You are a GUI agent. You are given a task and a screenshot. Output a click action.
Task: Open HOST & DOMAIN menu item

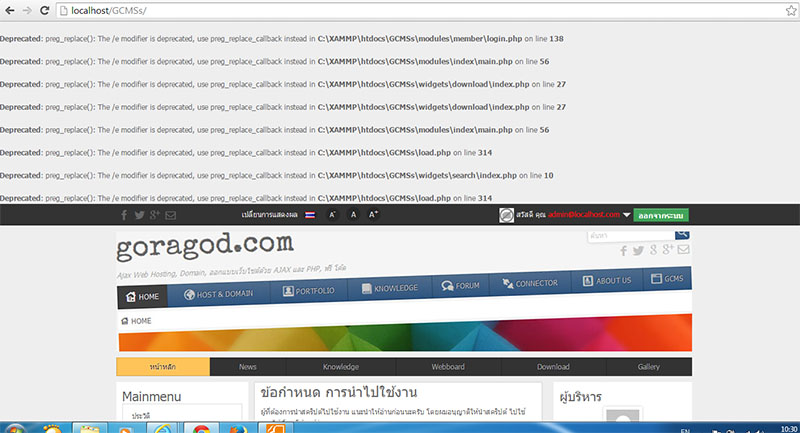click(218, 294)
